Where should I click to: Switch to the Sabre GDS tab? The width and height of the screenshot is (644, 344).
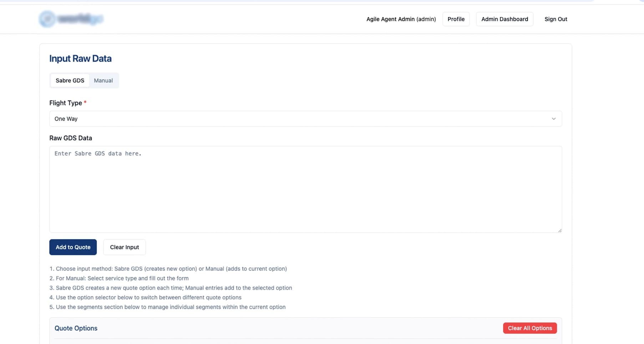(x=70, y=81)
